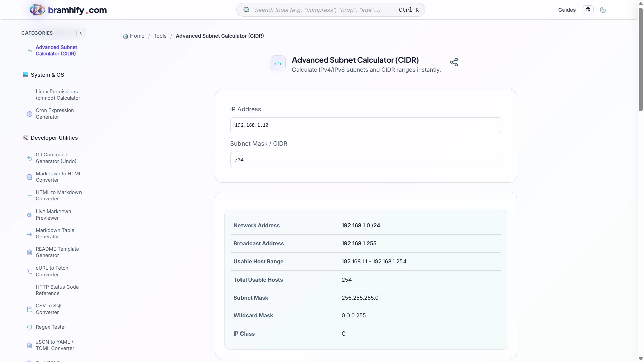Click Regex Tester icon
The width and height of the screenshot is (644, 362).
click(x=30, y=327)
